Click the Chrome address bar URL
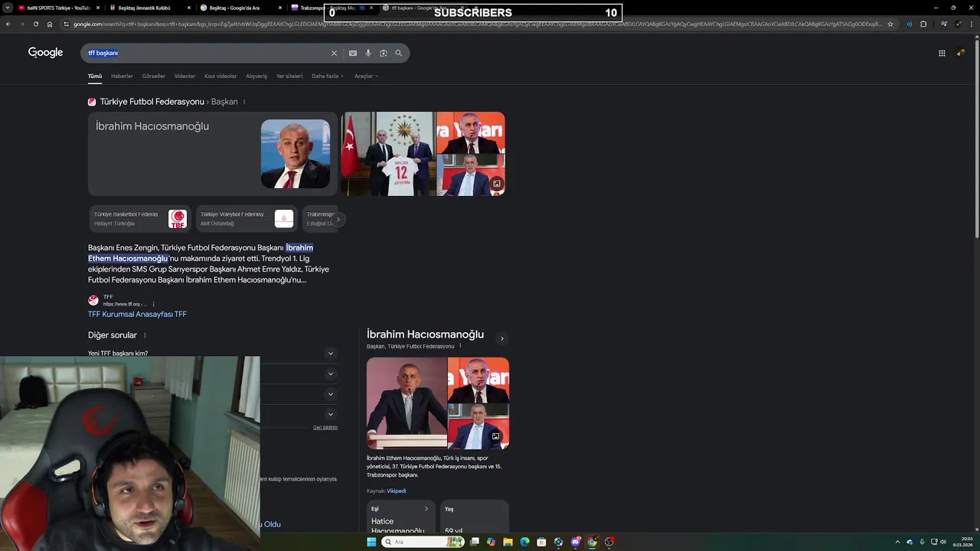 click(x=479, y=24)
